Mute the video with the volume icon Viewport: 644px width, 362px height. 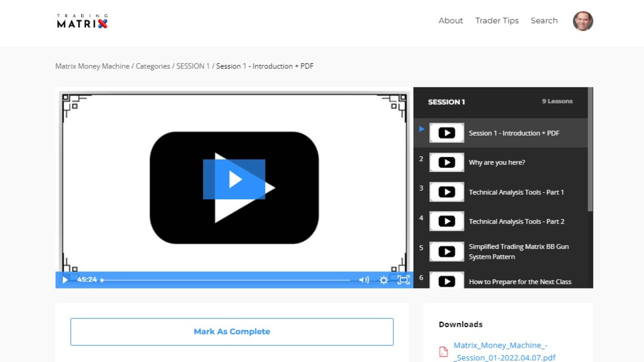[364, 280]
